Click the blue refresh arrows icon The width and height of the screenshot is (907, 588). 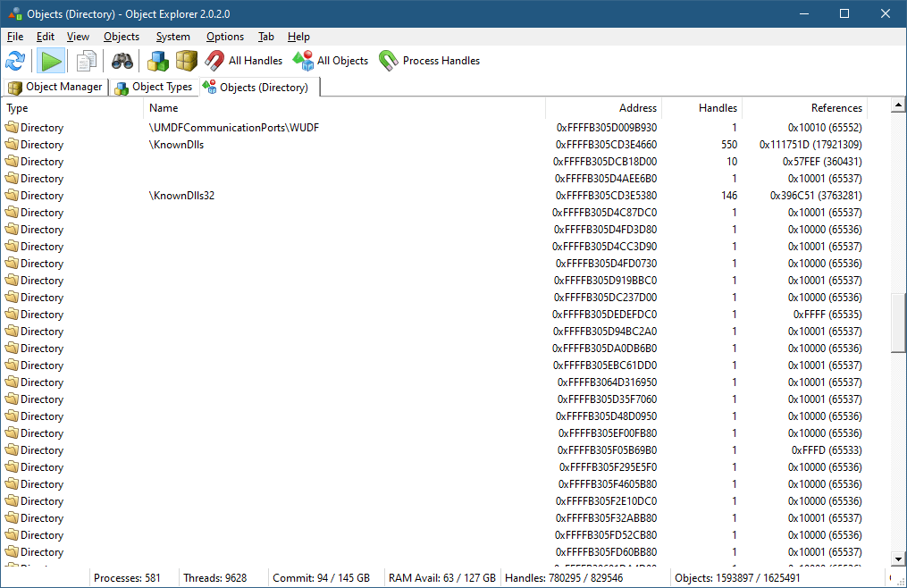pos(15,61)
